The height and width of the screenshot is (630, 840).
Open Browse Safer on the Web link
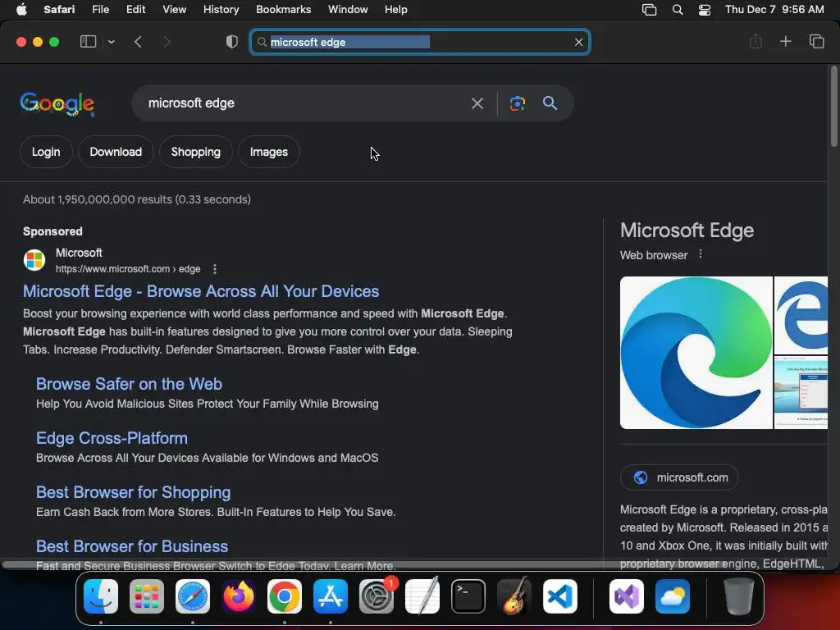tap(129, 384)
